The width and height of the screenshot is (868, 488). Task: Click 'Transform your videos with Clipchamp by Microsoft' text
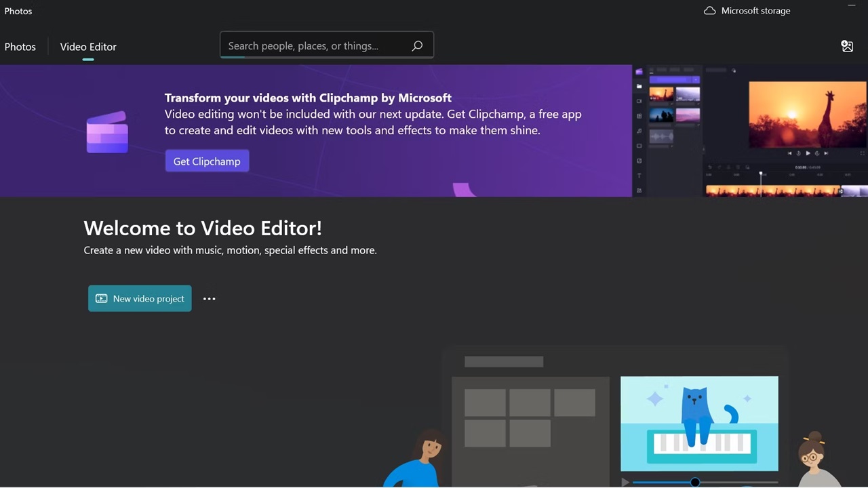pos(308,98)
